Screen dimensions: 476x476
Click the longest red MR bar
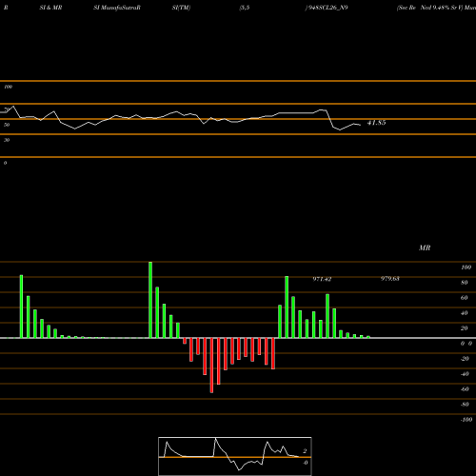[x=211, y=366]
